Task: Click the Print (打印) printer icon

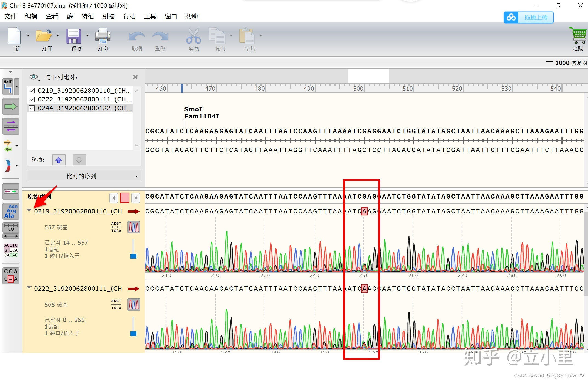Action: 103,36
